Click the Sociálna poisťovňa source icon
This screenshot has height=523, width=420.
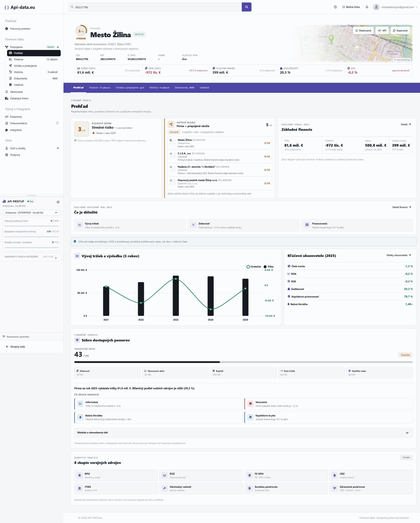pyautogui.click(x=249, y=489)
